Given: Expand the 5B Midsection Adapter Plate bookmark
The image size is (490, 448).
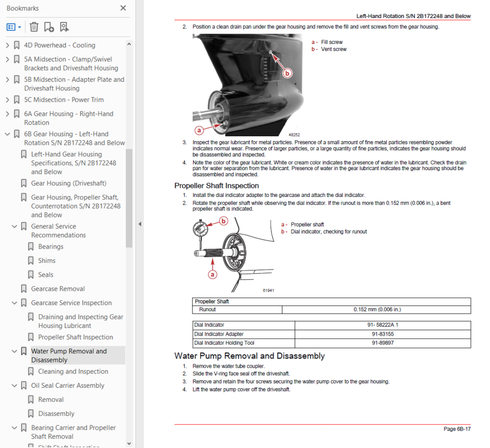Looking at the screenshot, I should [7, 80].
